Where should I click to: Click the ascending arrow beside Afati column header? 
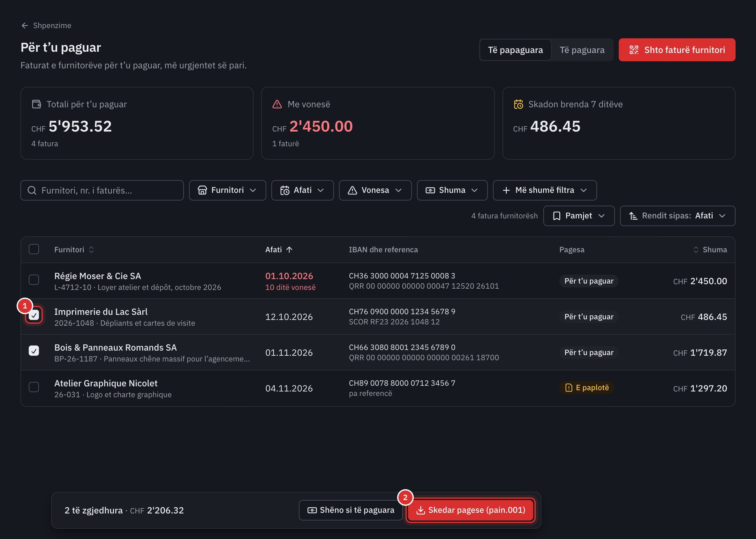click(x=289, y=250)
